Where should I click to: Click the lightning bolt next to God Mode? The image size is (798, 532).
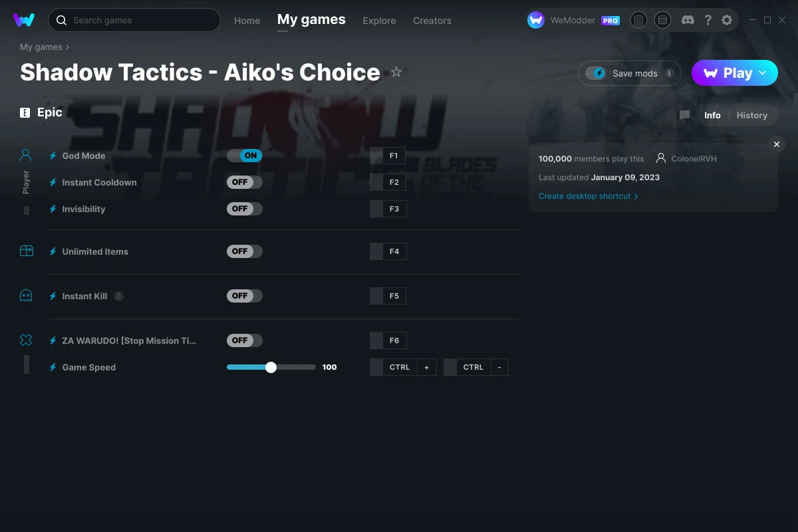tap(52, 156)
